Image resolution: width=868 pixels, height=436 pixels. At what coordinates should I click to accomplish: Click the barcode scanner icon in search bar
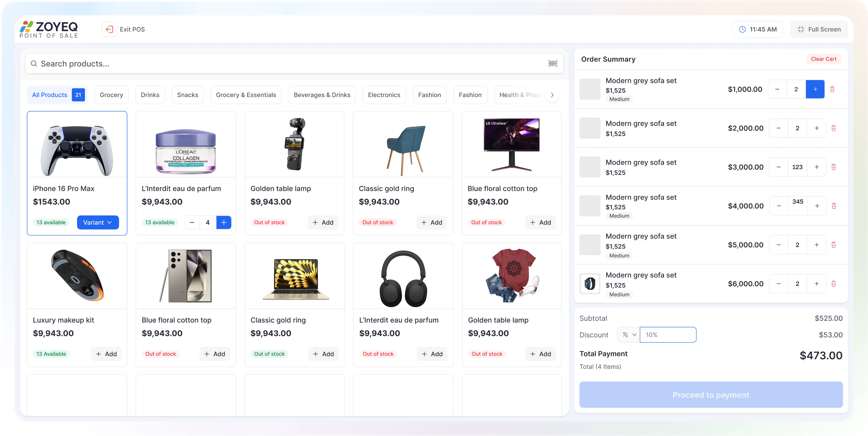[553, 63]
